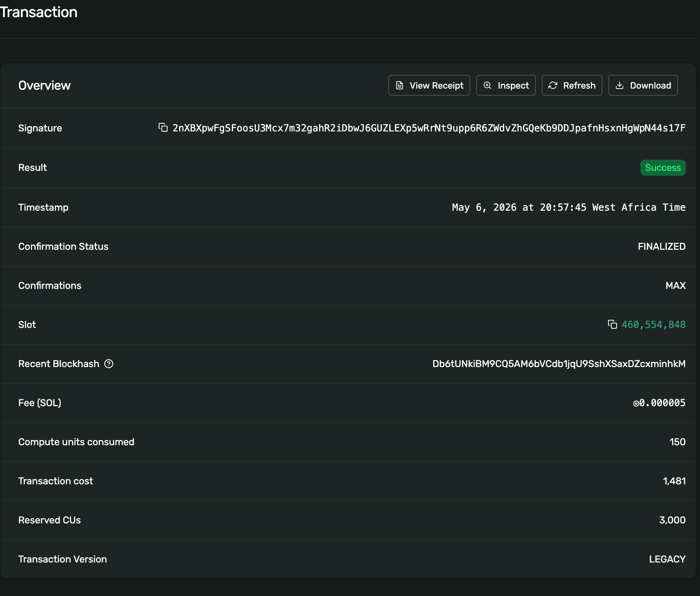Viewport: 700px width, 596px height.
Task: Click the Overview heading
Action: [x=44, y=85]
